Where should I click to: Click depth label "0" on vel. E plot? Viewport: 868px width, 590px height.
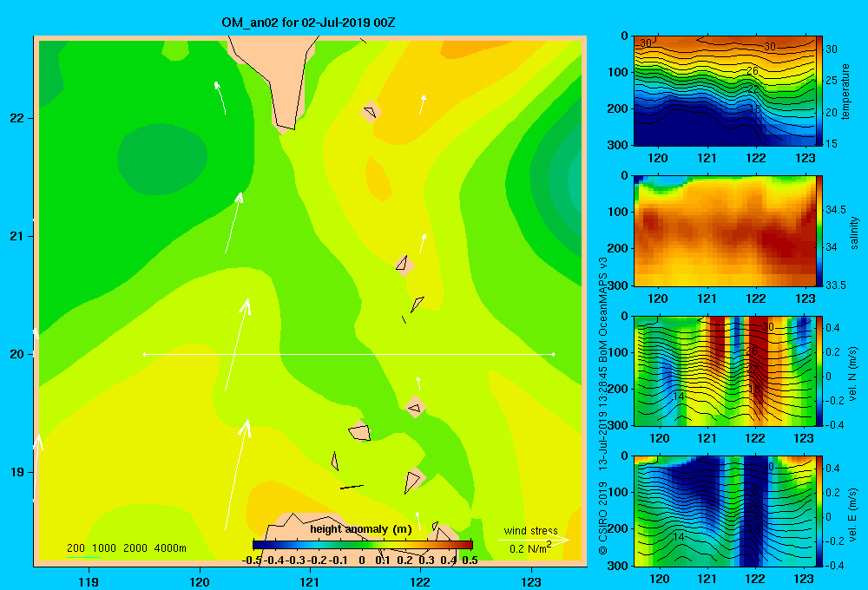624,456
